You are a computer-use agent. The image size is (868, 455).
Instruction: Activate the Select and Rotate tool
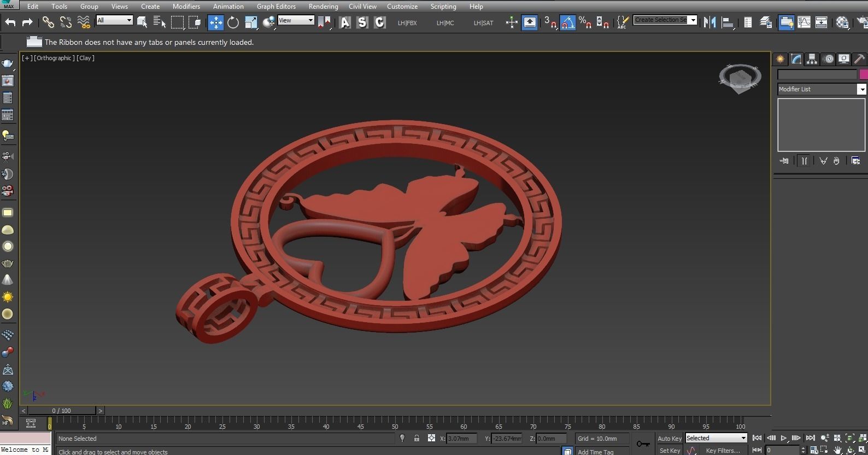(x=233, y=22)
